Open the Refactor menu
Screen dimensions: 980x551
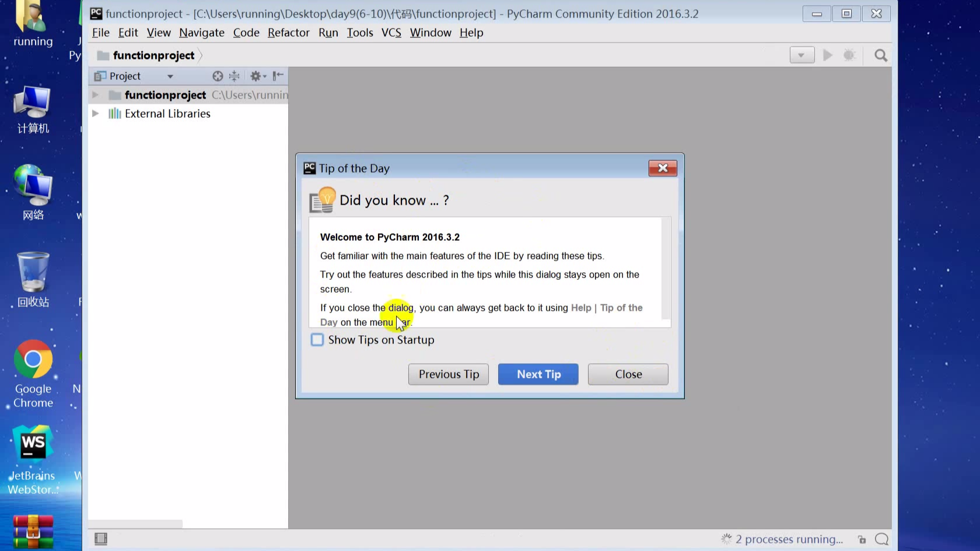288,33
